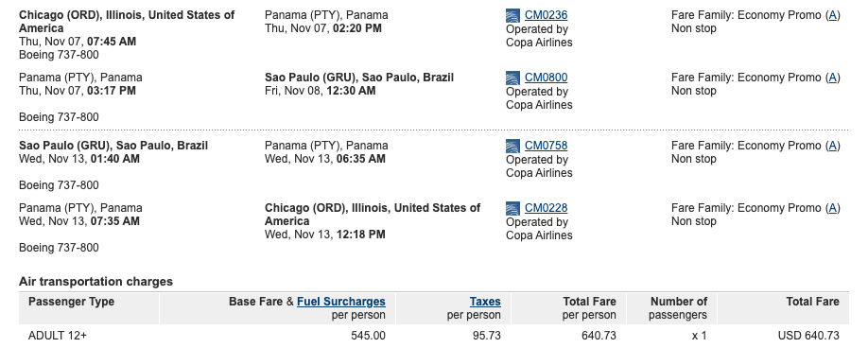868x348 pixels.
Task: Click the Copa Airlines logo beside CM0758
Action: tap(513, 146)
